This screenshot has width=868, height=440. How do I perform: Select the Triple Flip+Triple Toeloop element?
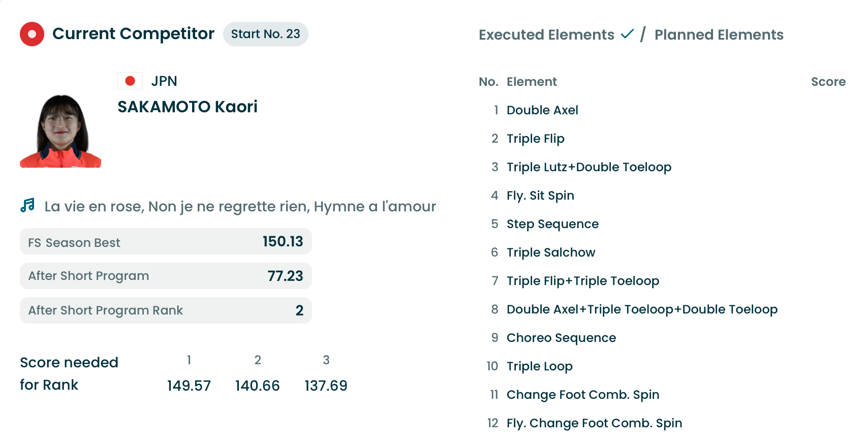(x=582, y=281)
